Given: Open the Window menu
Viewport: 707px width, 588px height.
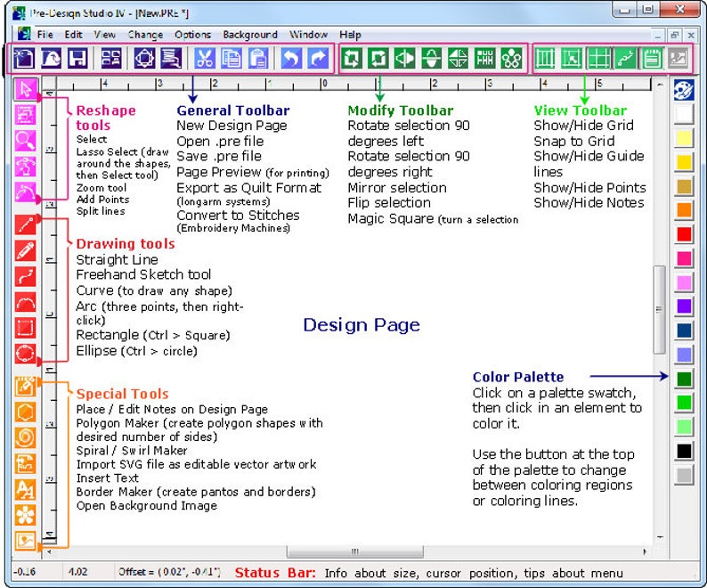Looking at the screenshot, I should pyautogui.click(x=308, y=35).
